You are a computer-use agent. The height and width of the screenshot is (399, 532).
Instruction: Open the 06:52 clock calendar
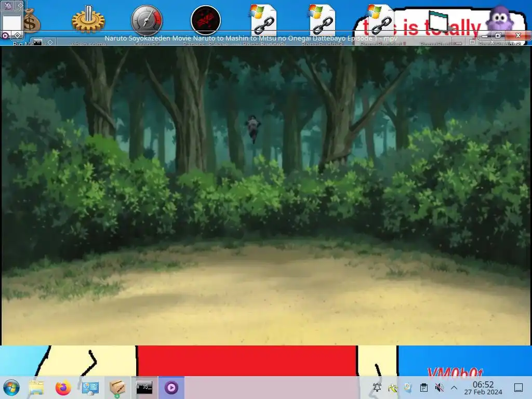pyautogui.click(x=483, y=388)
